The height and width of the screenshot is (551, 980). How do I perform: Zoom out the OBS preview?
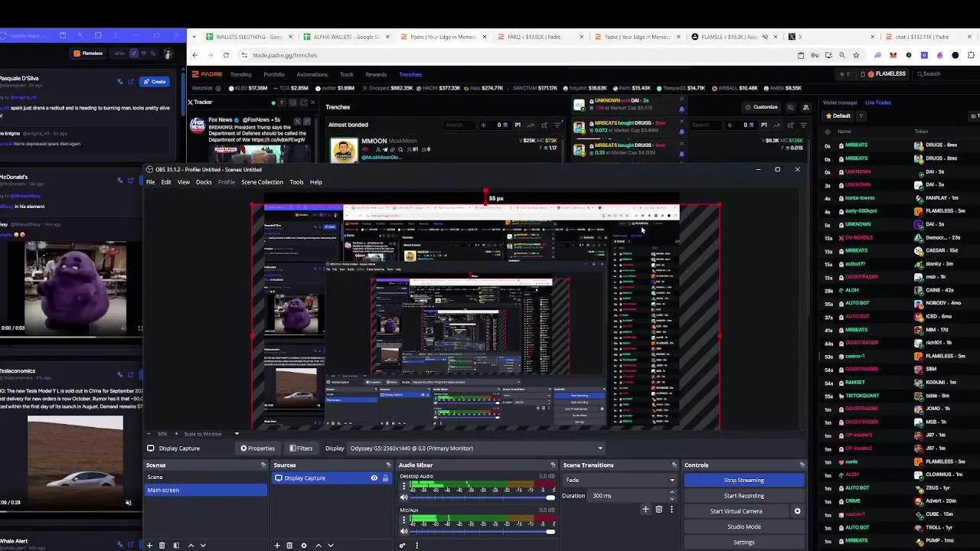(x=149, y=434)
